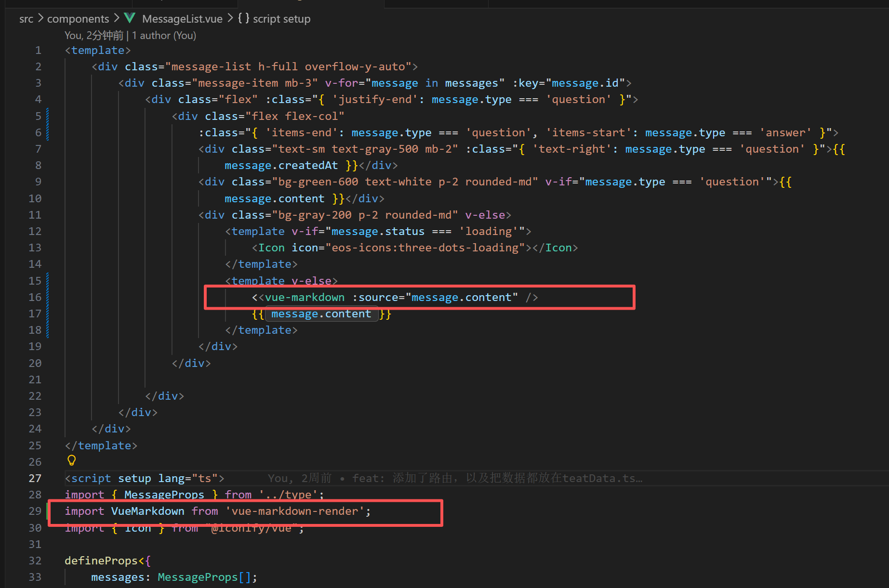The image size is (889, 588).
Task: Open the script setup breadcrumb segment
Action: pos(281,19)
